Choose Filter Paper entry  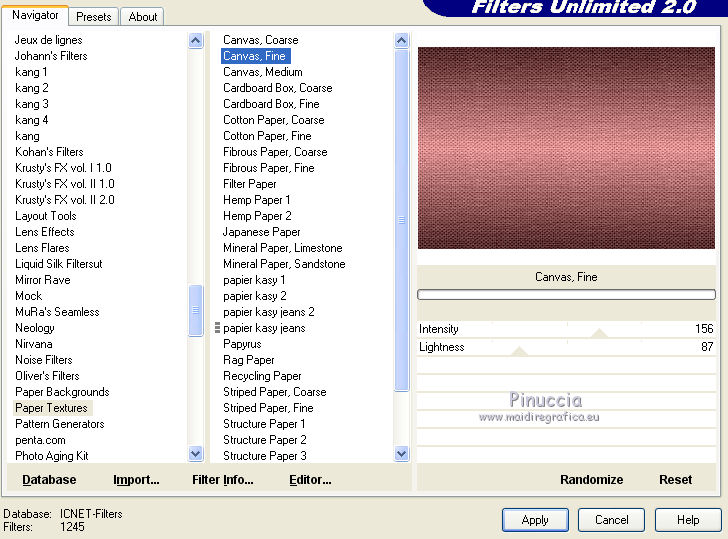(x=249, y=184)
